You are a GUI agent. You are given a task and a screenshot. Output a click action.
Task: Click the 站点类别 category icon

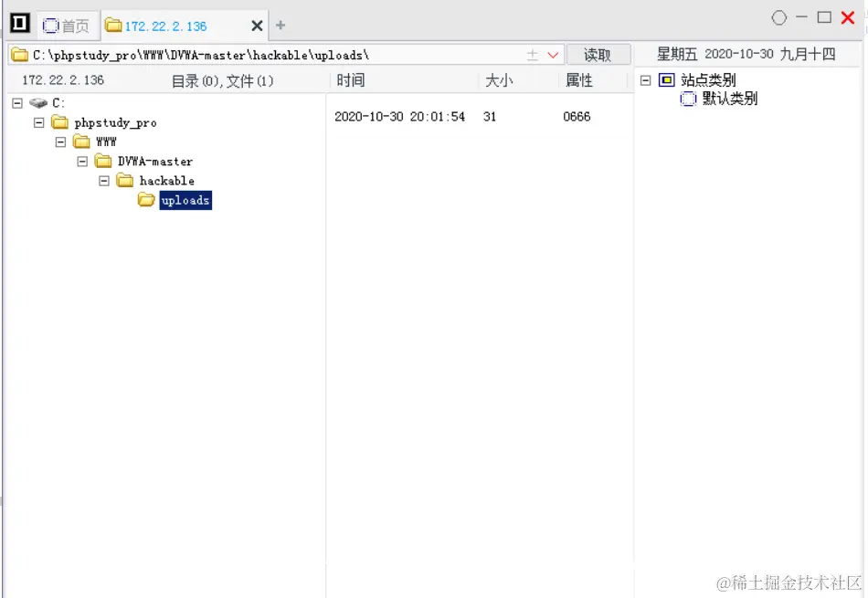click(666, 80)
